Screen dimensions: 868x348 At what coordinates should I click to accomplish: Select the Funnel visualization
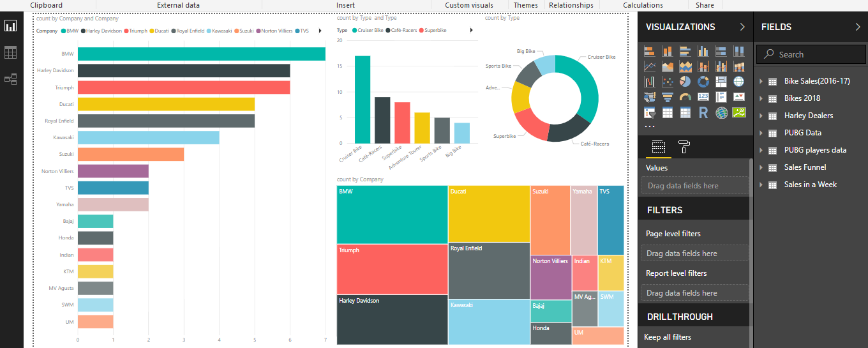pos(668,97)
